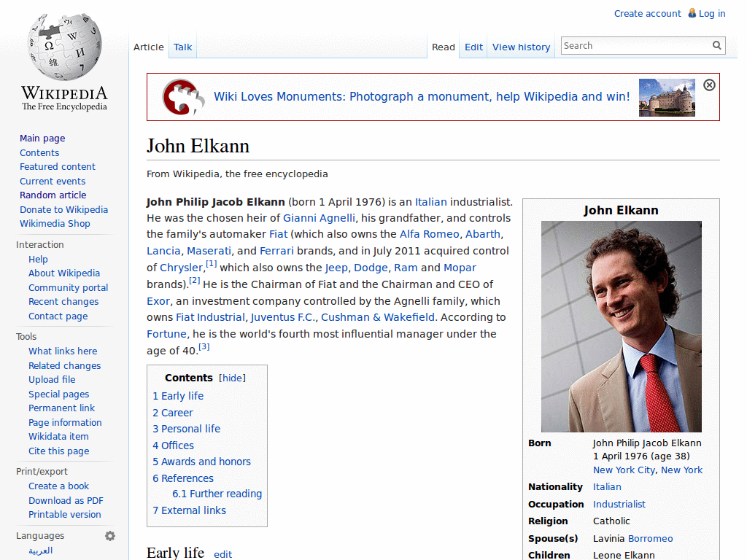Click the Log in link

point(712,14)
